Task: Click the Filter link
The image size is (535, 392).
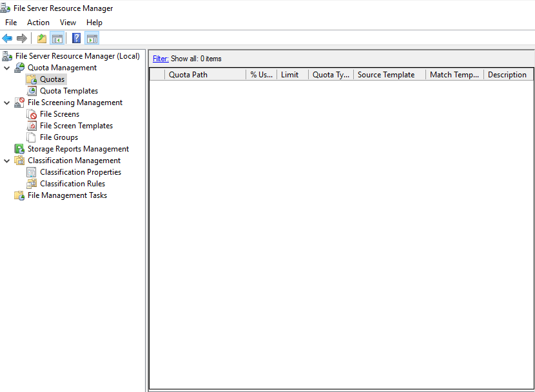Action: tap(160, 59)
